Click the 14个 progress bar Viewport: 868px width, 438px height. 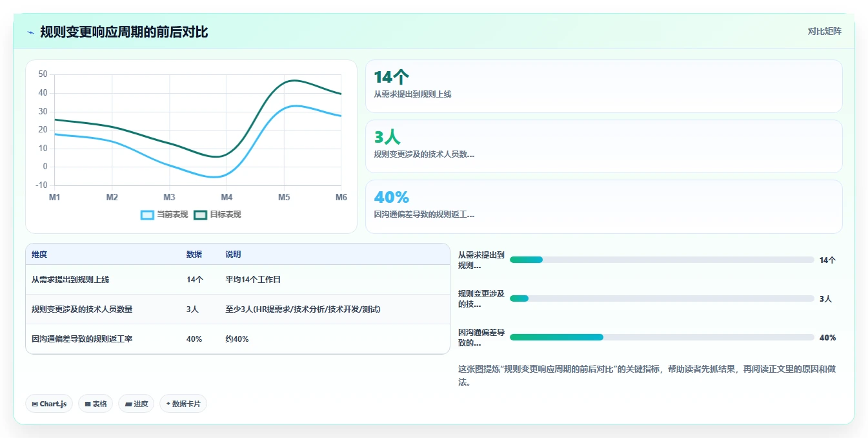[x=661, y=260]
